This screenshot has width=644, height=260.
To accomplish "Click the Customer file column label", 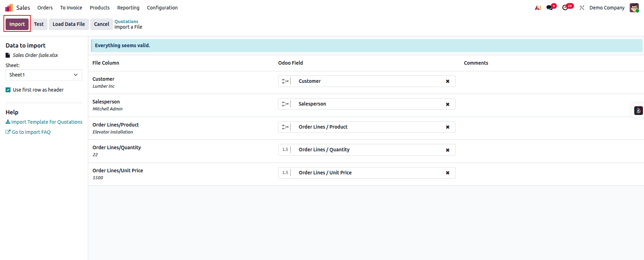I will click(103, 79).
